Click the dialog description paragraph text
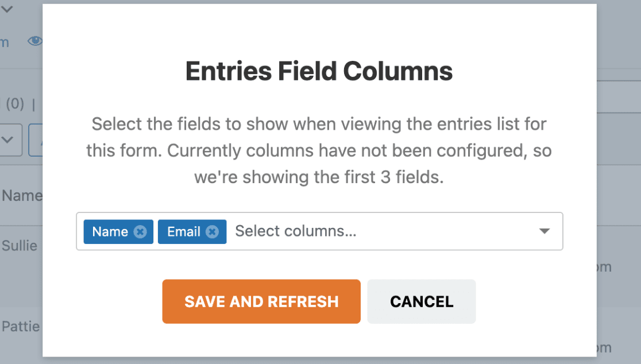The height and width of the screenshot is (364, 641). (x=319, y=151)
